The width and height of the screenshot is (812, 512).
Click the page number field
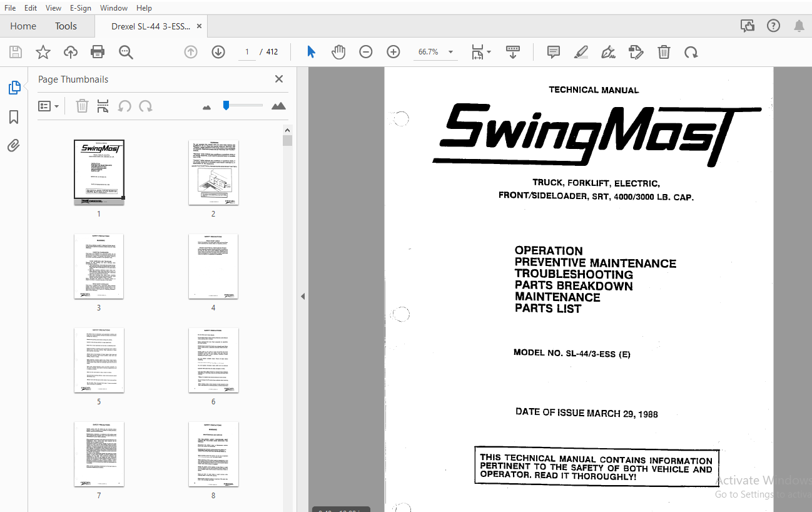tap(247, 52)
